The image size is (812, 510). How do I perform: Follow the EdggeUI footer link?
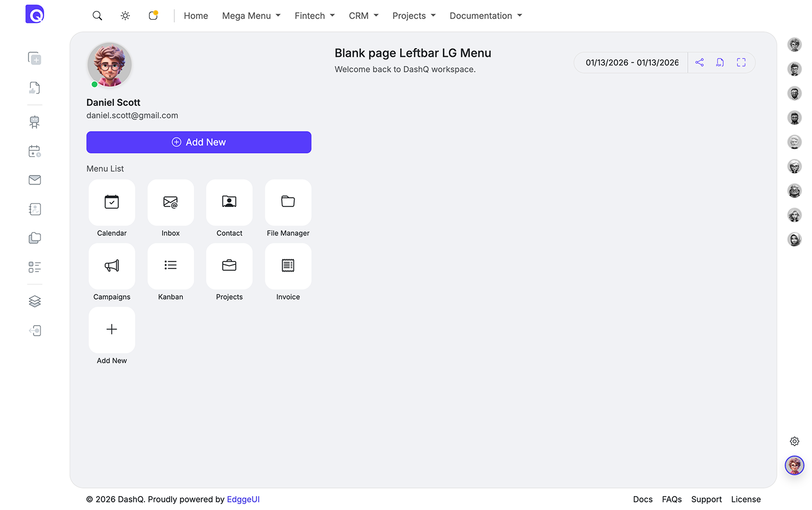(x=243, y=500)
